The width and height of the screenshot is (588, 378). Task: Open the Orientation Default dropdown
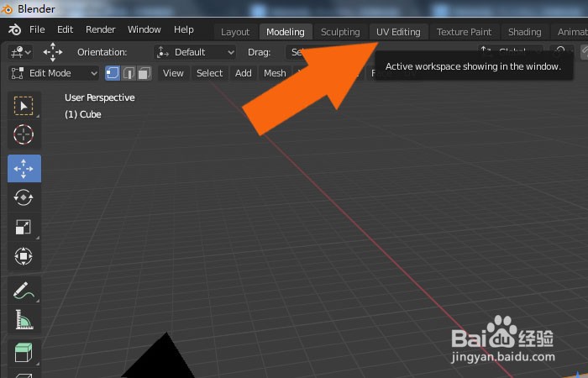point(195,52)
